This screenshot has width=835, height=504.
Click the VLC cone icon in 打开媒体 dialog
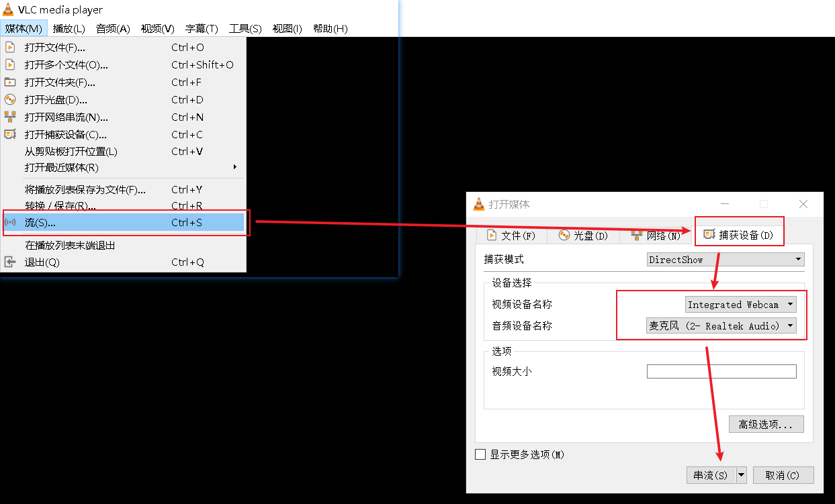[x=479, y=205]
